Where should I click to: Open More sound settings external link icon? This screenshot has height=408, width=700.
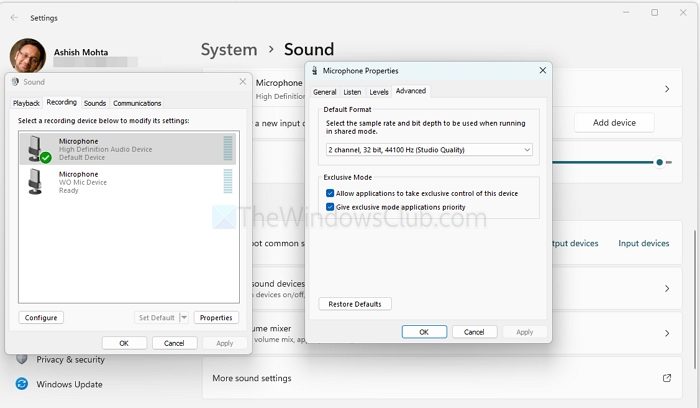[x=667, y=378]
